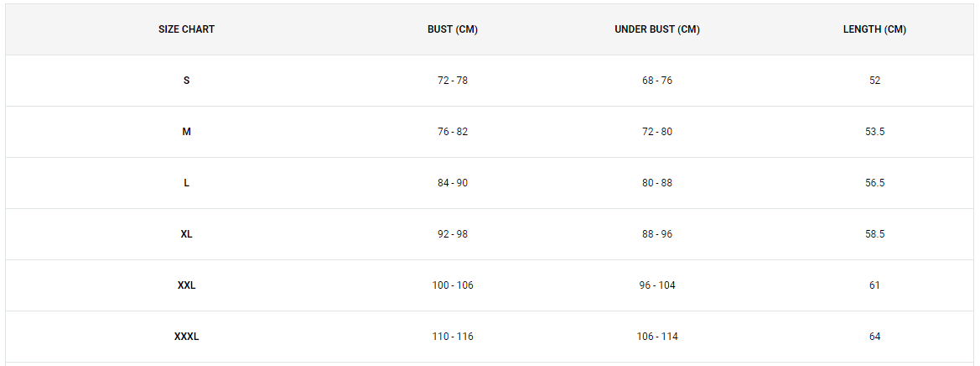Select the XXL size row label

[186, 285]
